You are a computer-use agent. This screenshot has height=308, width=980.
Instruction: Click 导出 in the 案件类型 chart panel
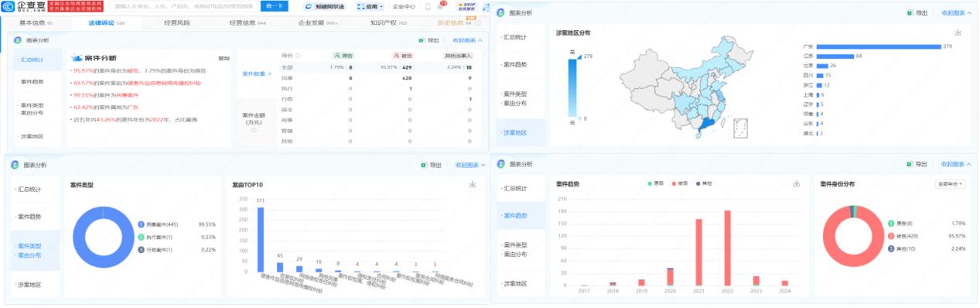click(x=430, y=165)
